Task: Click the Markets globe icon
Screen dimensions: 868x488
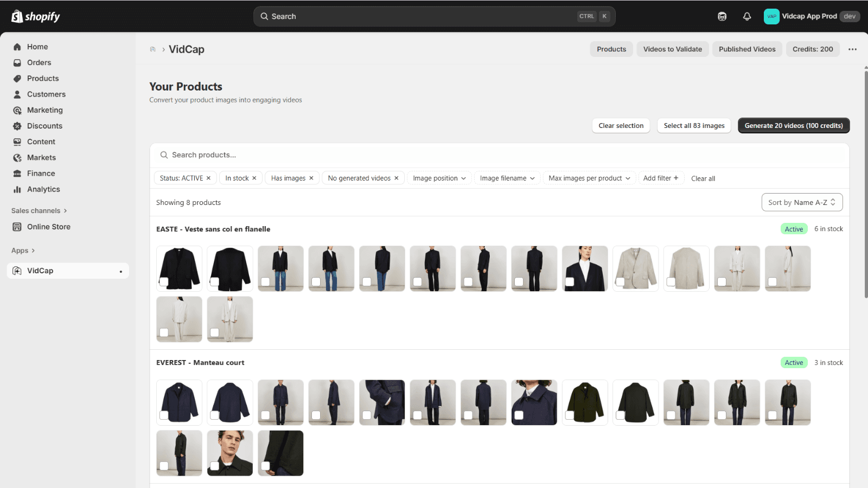Action: pos(17,157)
